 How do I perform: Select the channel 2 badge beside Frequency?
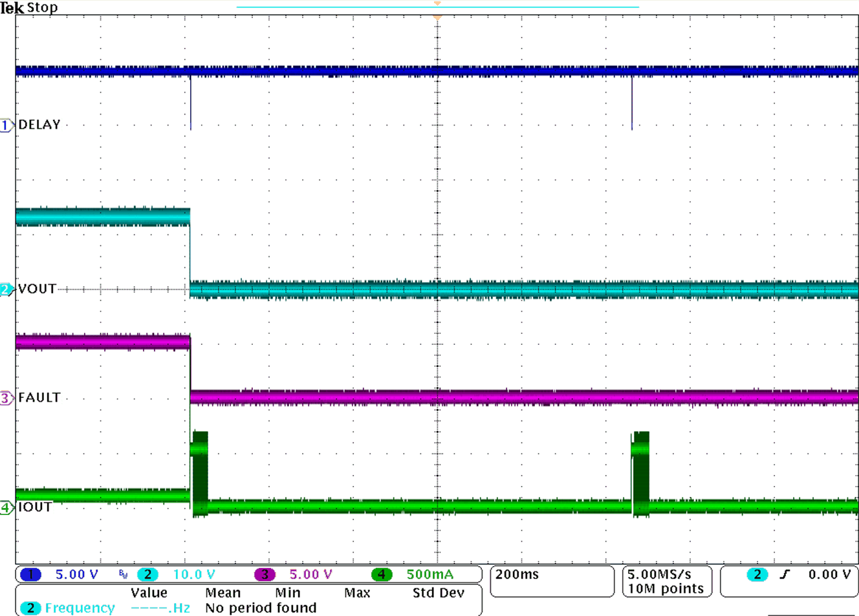[x=30, y=608]
